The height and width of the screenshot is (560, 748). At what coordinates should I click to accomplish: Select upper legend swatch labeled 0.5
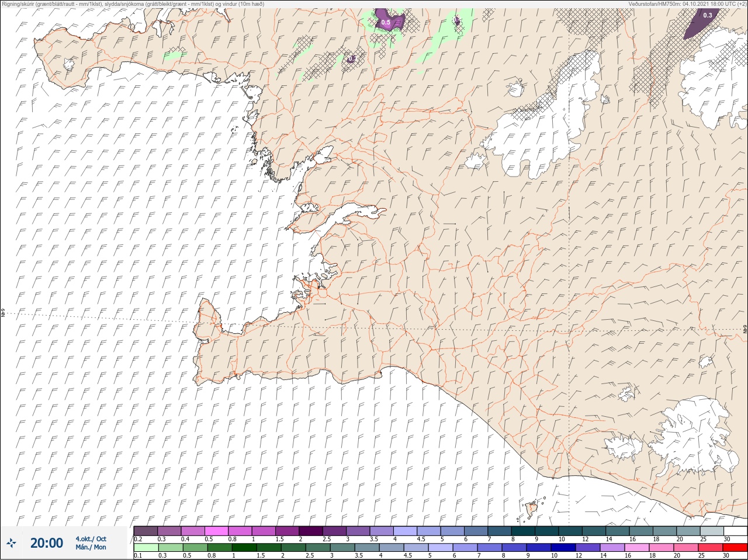217,531
